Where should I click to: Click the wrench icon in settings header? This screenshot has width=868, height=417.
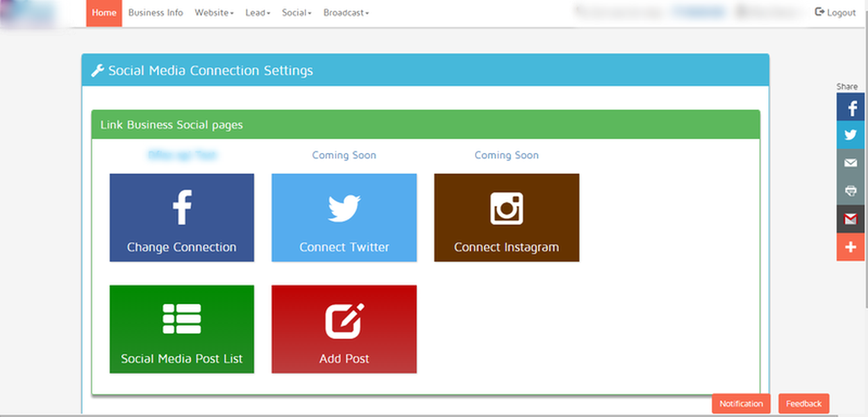pyautogui.click(x=98, y=70)
